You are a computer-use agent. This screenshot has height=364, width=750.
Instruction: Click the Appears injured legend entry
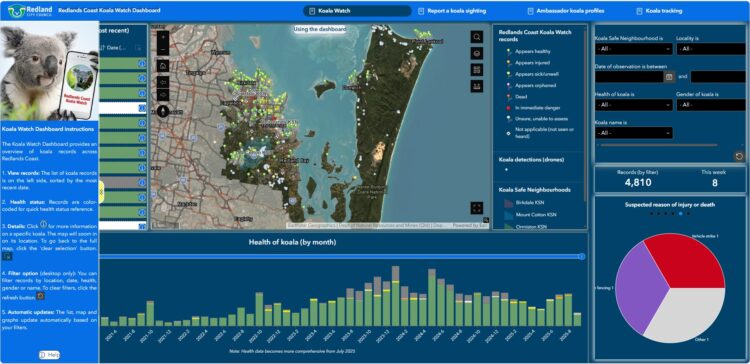[528, 63]
